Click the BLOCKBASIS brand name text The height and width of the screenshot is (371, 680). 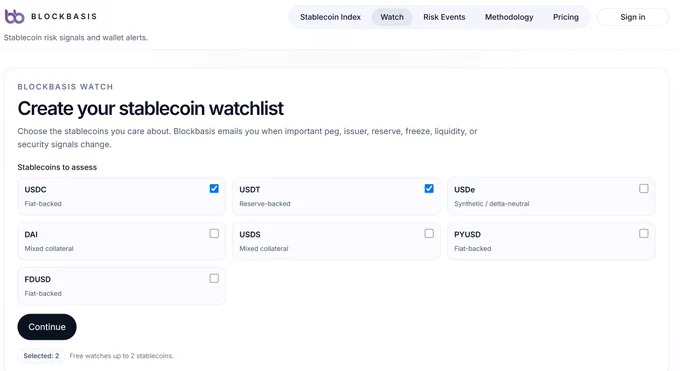[x=64, y=16]
